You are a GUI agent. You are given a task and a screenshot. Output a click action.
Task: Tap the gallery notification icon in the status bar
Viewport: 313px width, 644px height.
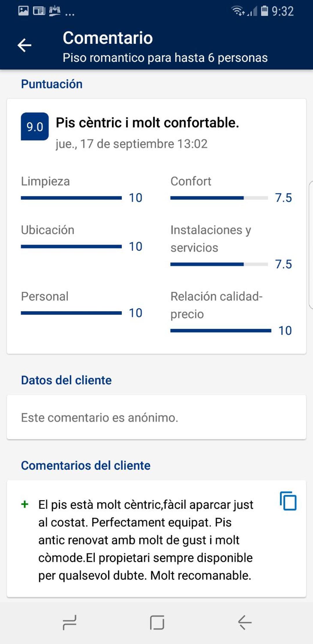coord(23,11)
